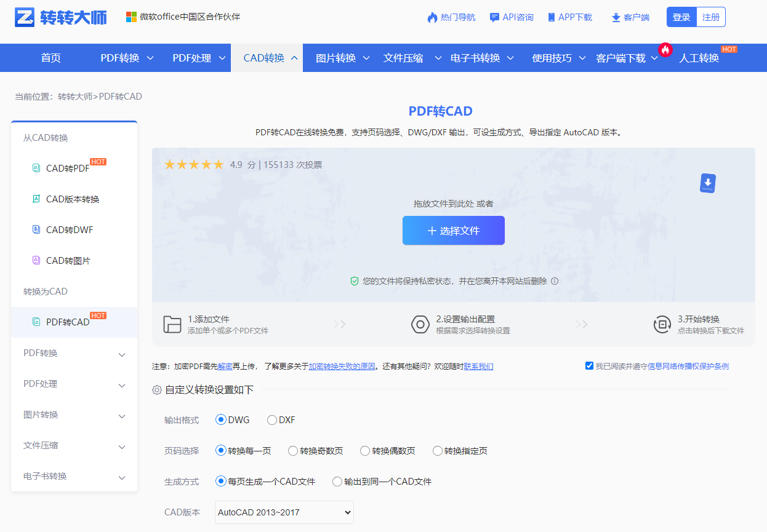Viewport: 767px width, 532px height.
Task: Open the 人工转换 menu item
Action: tap(699, 57)
